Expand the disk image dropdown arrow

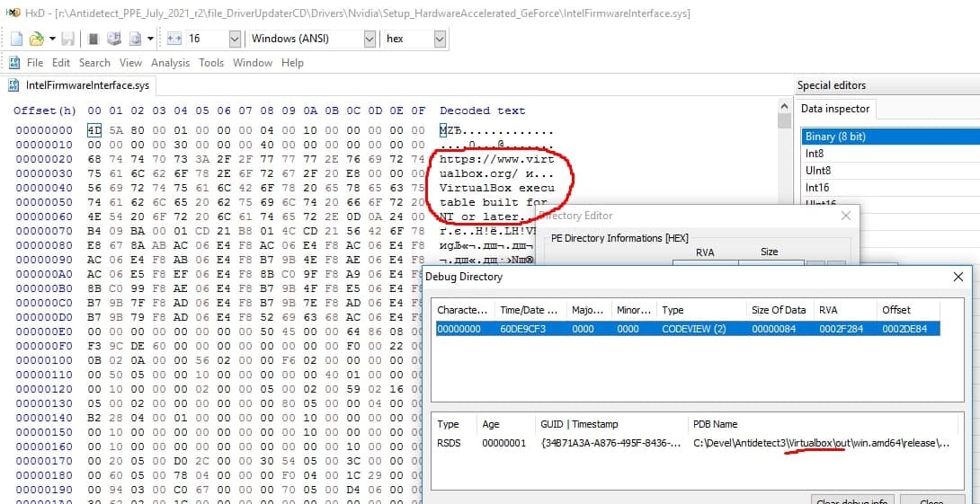coord(151,39)
